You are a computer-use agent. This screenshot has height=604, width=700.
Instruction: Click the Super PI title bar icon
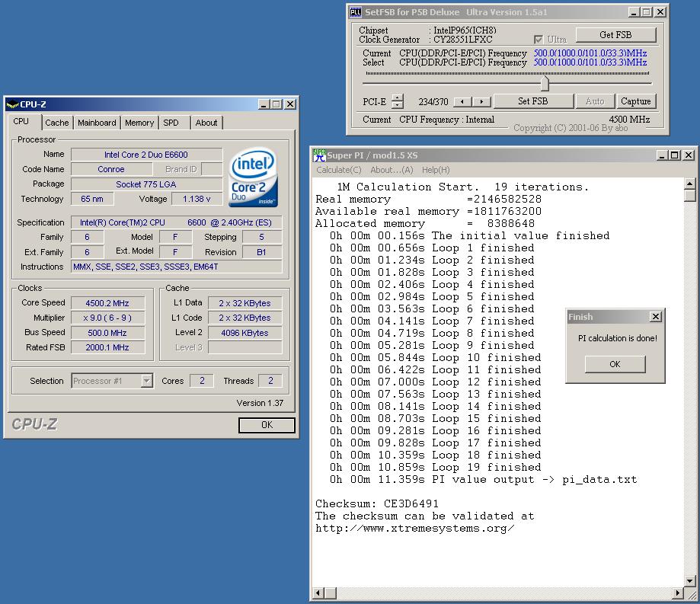pos(319,155)
